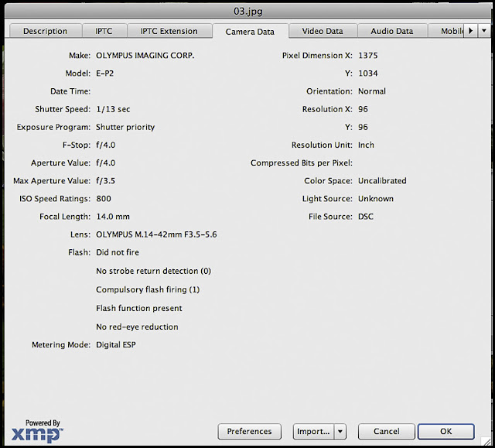Viewport: 495px width, 448px height.
Task: Click the Flash function present text
Action: pyautogui.click(x=139, y=308)
